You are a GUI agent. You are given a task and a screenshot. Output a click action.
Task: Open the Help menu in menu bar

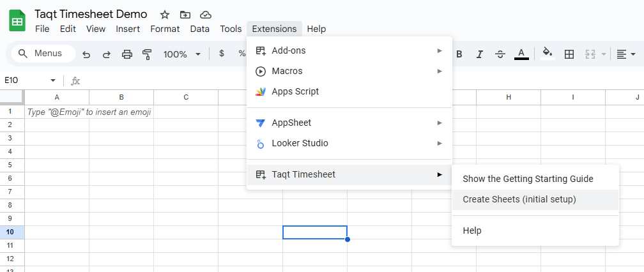(317, 29)
